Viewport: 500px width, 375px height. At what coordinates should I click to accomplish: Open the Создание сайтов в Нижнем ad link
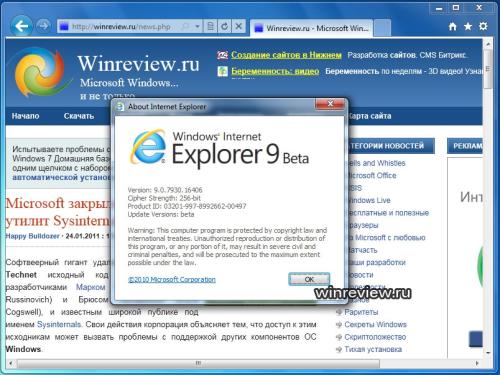[x=286, y=55]
